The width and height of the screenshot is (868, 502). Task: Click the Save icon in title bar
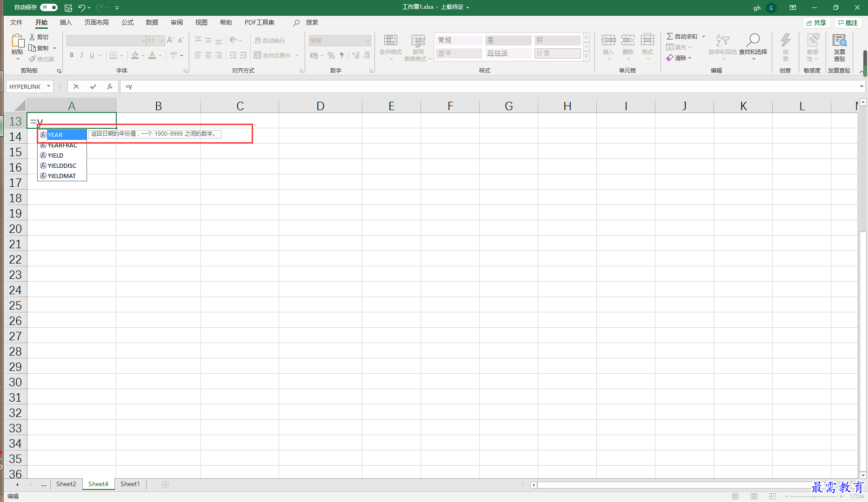[x=68, y=7]
